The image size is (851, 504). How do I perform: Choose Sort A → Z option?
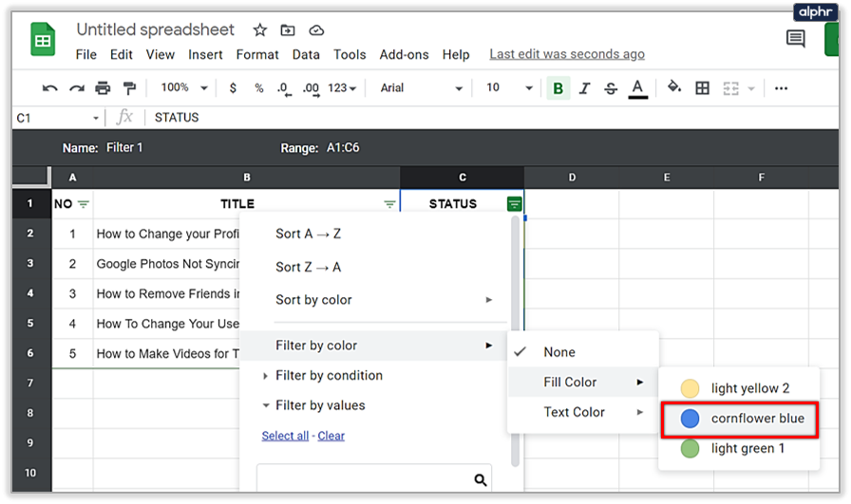308,234
